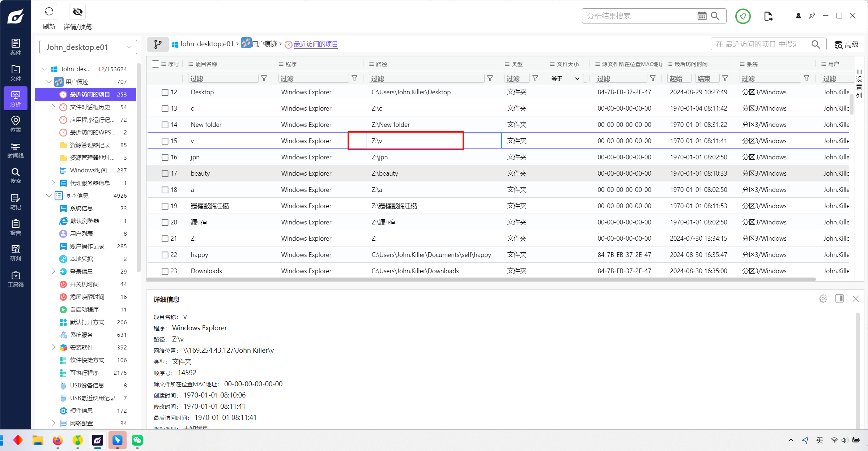Open the John_desktop.e01 evidence dropdown
Screen dimensions: 868x451
click(x=88, y=47)
